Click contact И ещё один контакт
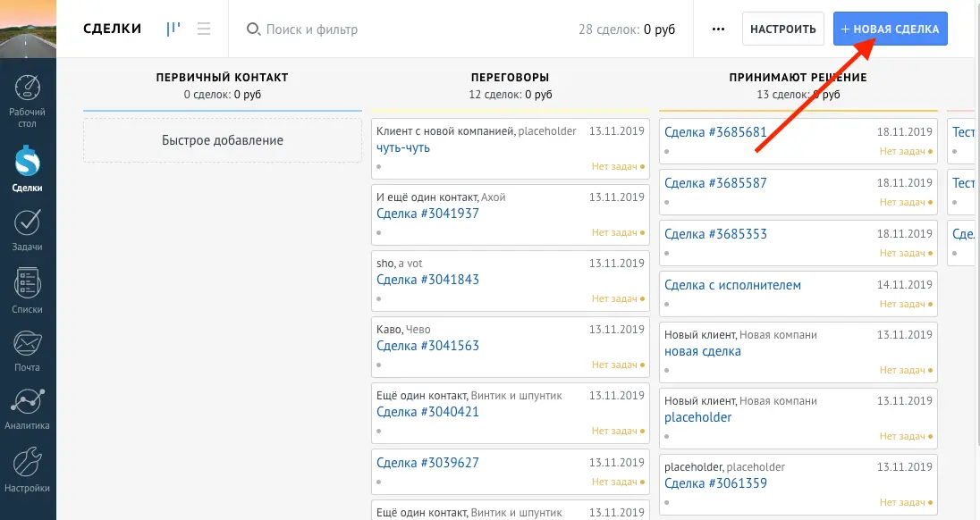 pos(427,197)
